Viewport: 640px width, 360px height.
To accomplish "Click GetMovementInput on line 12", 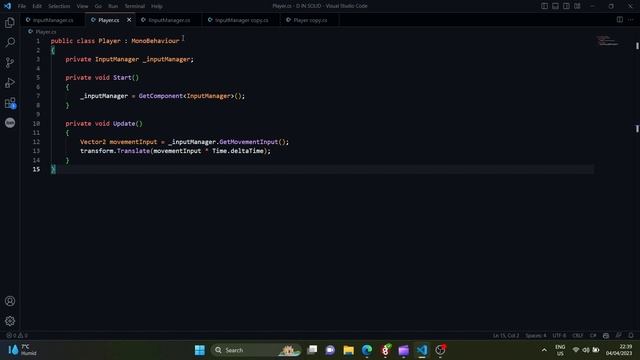I will 249,142.
